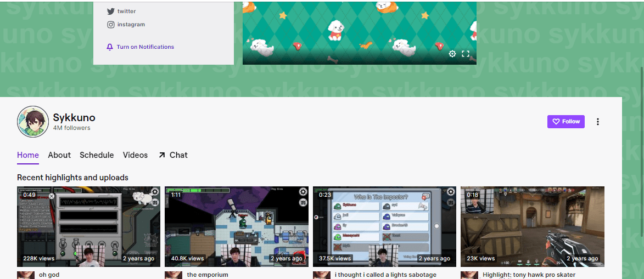The height and width of the screenshot is (279, 644).
Task: Play the 1:11 video thumbnail
Action: 237,226
